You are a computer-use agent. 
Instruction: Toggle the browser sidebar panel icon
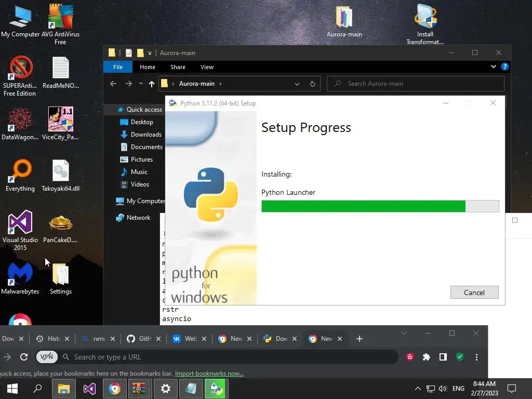[x=443, y=357]
